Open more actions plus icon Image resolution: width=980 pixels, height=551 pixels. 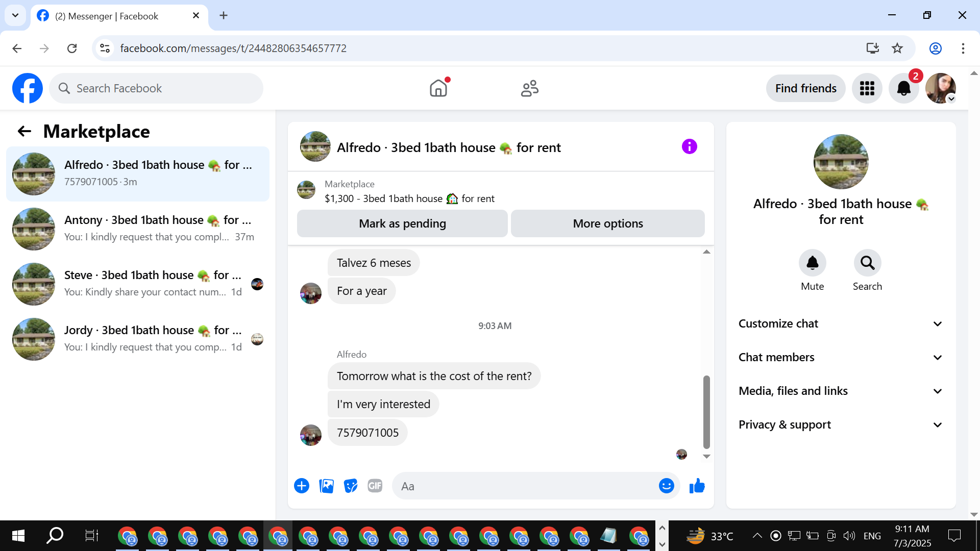[302, 486]
